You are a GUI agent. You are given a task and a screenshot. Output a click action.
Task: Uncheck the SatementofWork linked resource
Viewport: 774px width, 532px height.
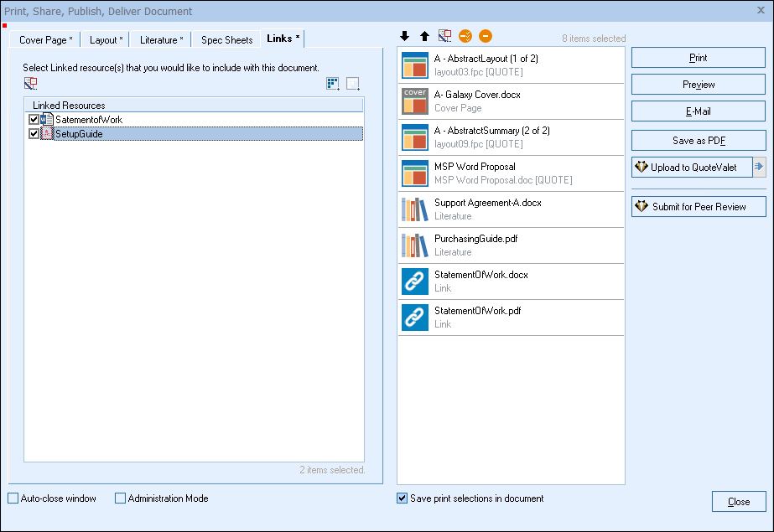pyautogui.click(x=34, y=120)
